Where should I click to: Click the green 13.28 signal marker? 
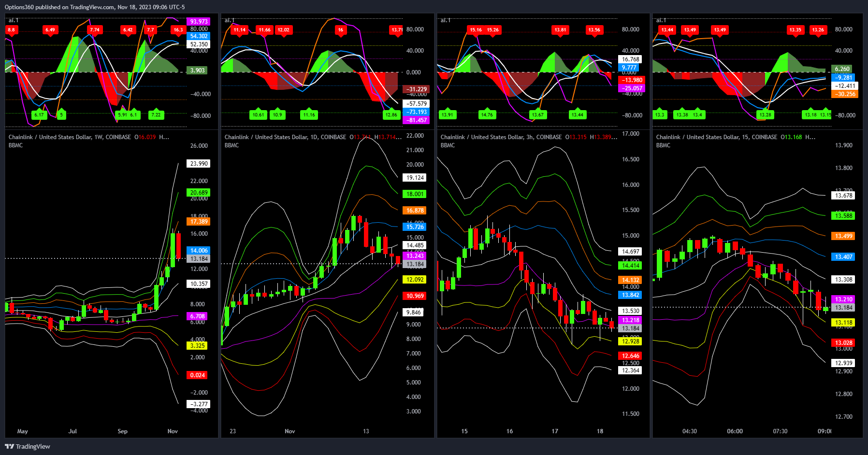(x=766, y=114)
